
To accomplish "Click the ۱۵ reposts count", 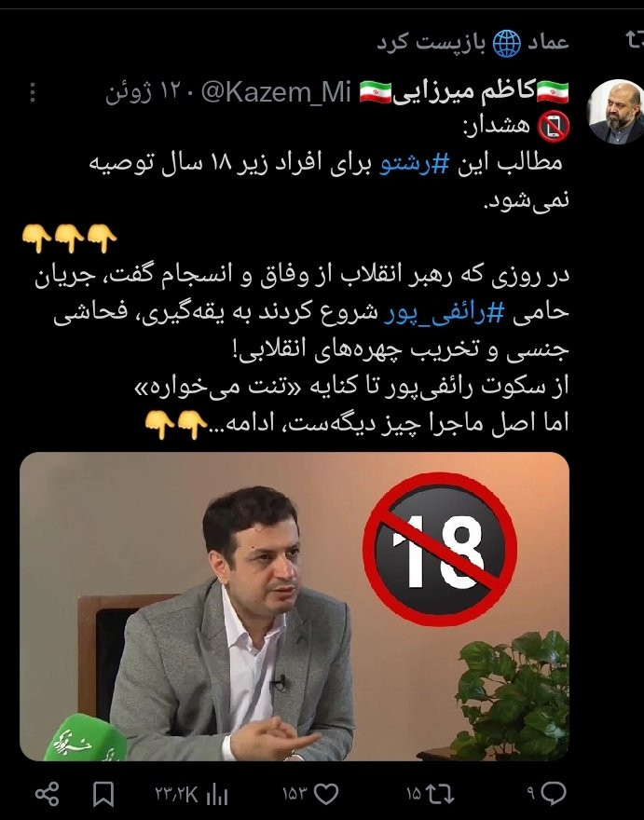I will tap(414, 794).
